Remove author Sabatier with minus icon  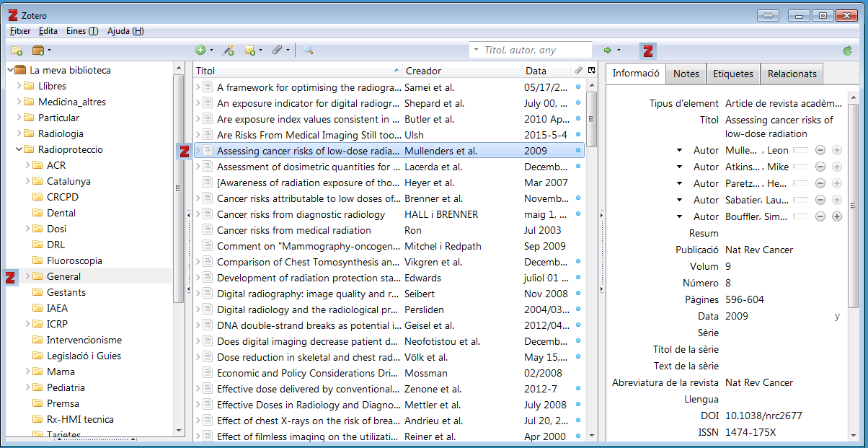tap(820, 200)
